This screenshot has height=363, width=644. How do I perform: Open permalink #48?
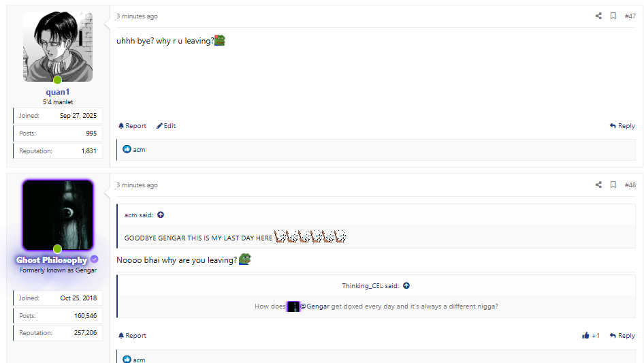(x=630, y=185)
